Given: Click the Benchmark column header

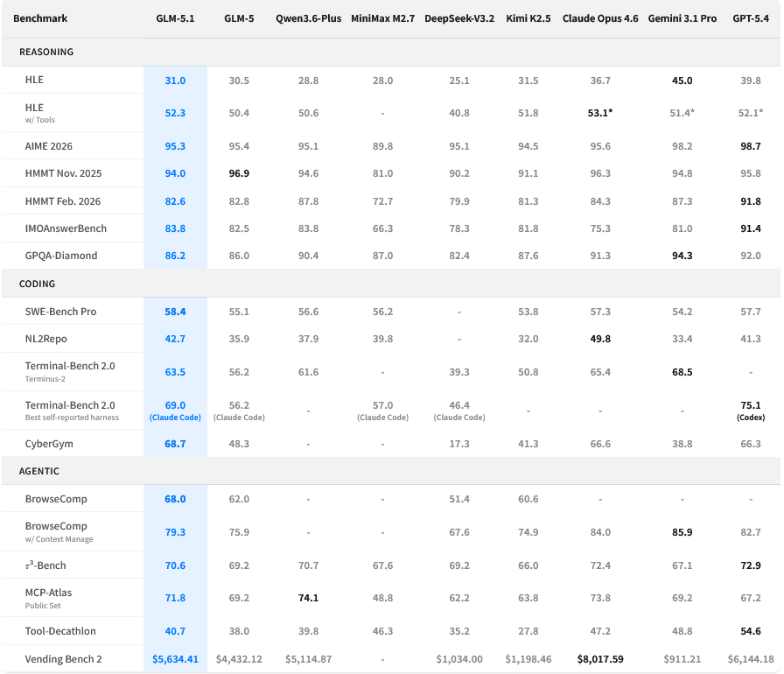Looking at the screenshot, I should click(40, 18).
